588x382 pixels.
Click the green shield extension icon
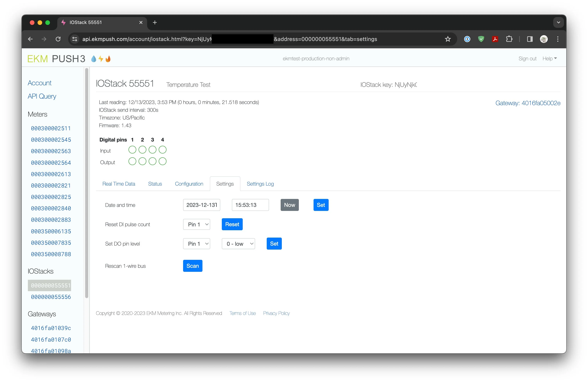(481, 39)
